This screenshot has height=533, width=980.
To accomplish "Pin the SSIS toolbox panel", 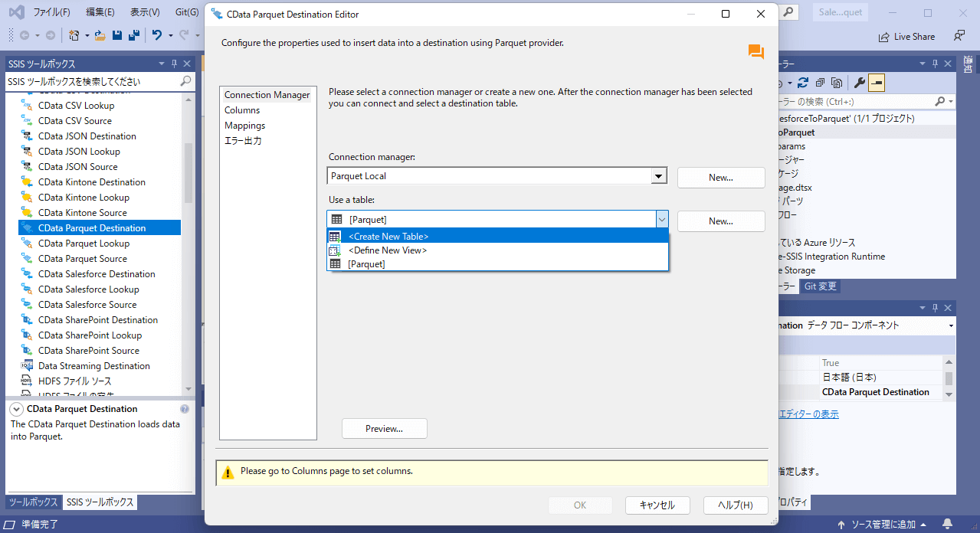I will point(174,64).
